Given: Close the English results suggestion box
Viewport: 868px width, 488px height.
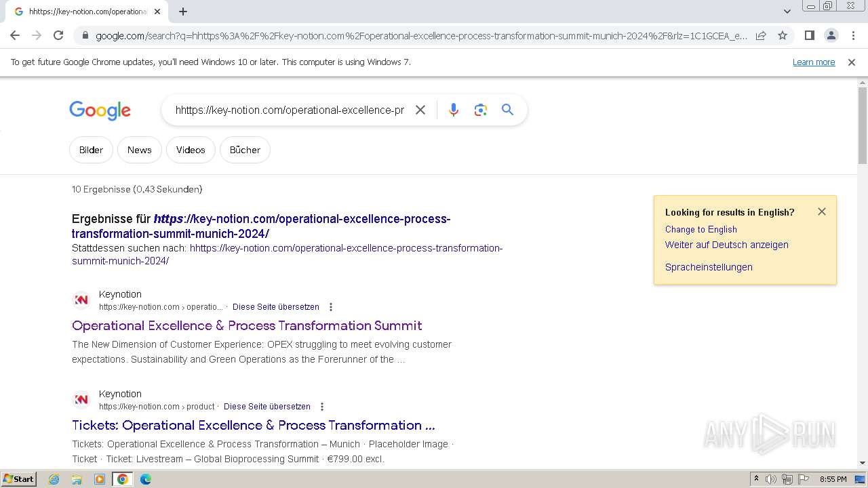Looking at the screenshot, I should (822, 211).
